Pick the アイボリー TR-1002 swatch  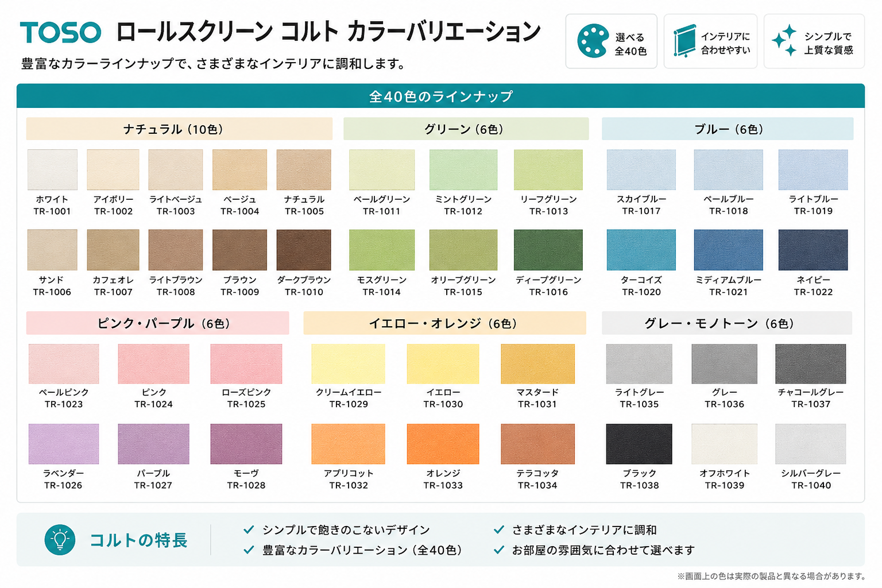[113, 170]
